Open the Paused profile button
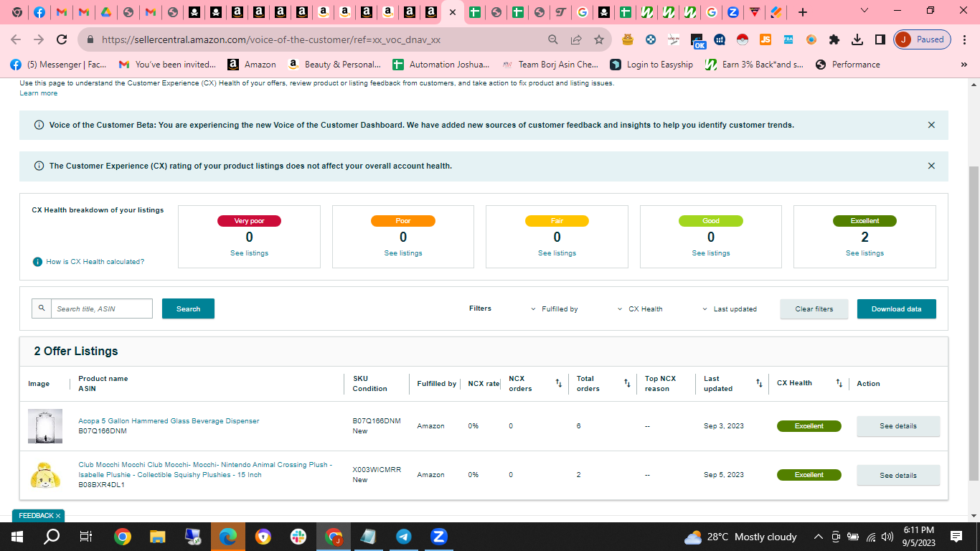The width and height of the screenshot is (980, 551). coord(923,39)
